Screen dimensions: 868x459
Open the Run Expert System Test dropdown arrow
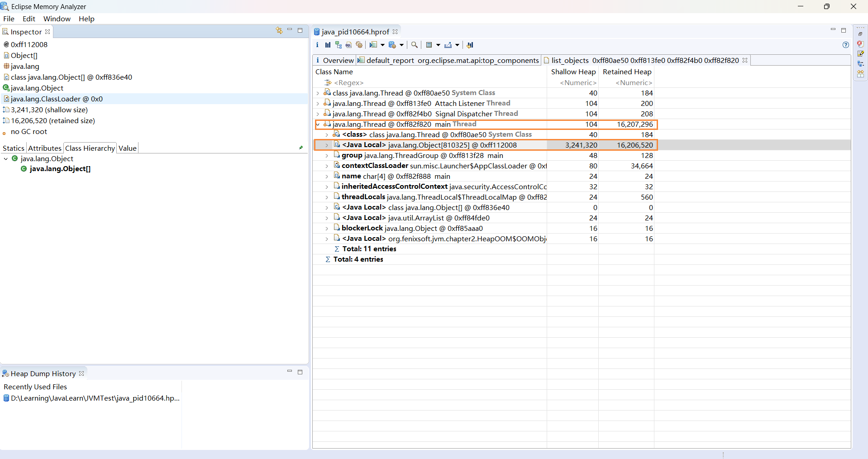tap(382, 45)
